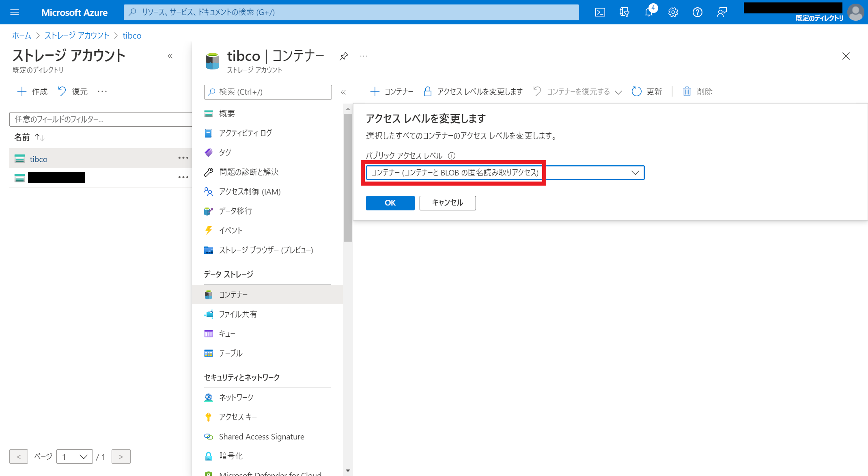Click scrollbar down arrow in resource menu
The image size is (868, 476).
348,471
